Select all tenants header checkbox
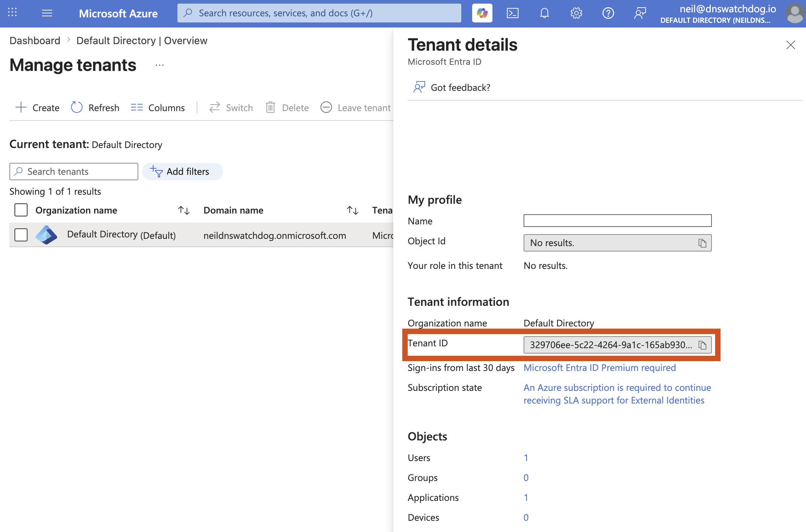This screenshot has height=532, width=806. click(21, 210)
